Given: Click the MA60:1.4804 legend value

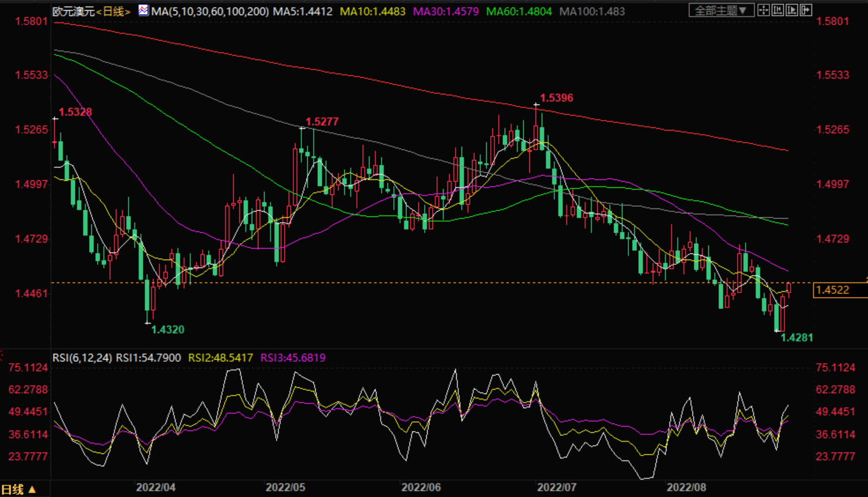Looking at the screenshot, I should 519,11.
